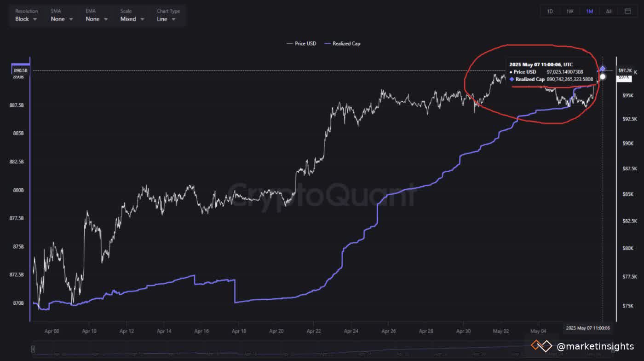Viewport: 644px width, 361px height.
Task: Select the 1W timeframe tab
Action: pyautogui.click(x=569, y=11)
